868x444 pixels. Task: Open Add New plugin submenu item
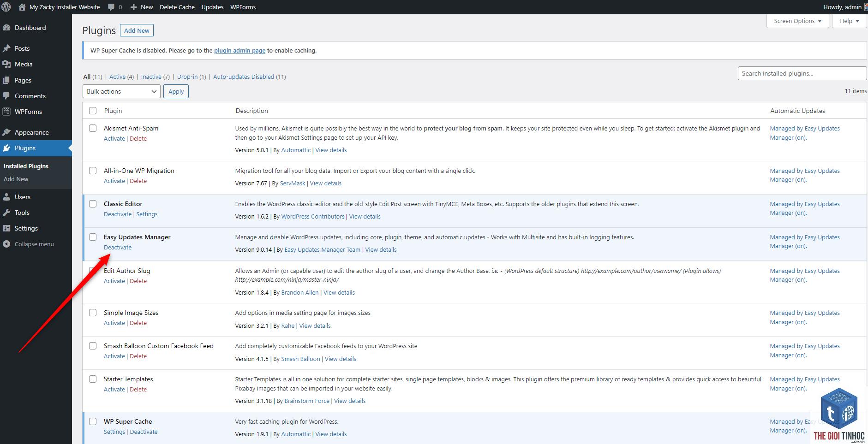16,179
